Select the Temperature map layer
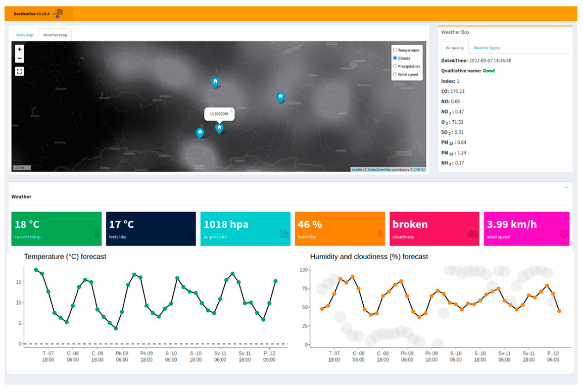 pos(395,51)
